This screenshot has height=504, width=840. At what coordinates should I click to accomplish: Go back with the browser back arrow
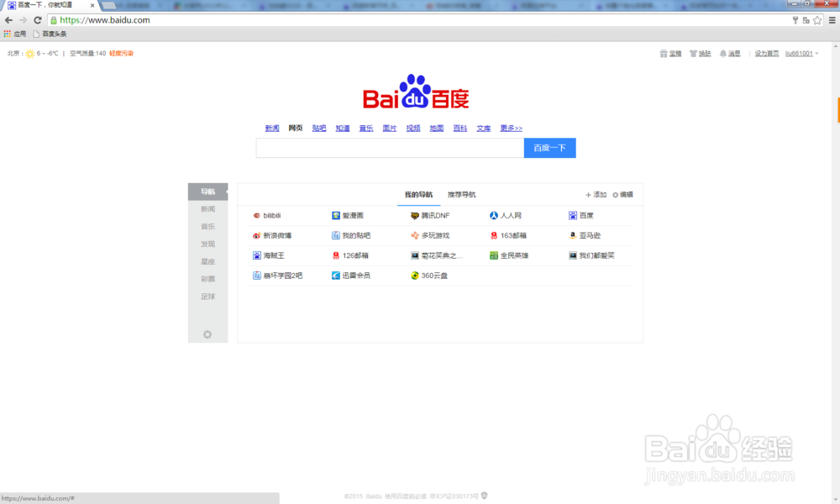click(x=8, y=20)
